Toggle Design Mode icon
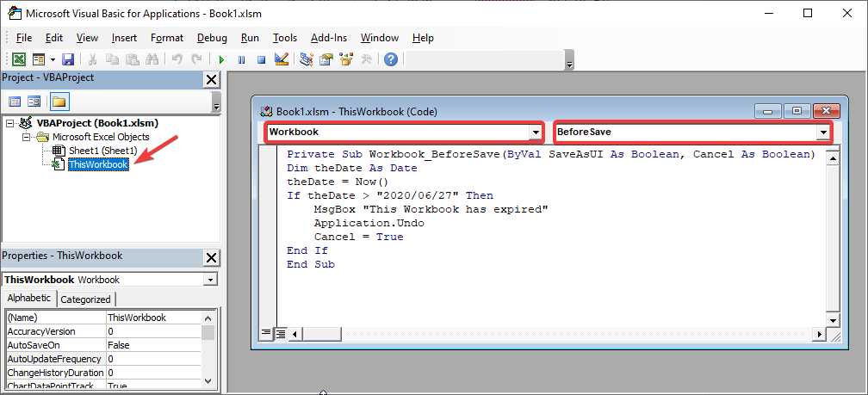 pyautogui.click(x=282, y=59)
